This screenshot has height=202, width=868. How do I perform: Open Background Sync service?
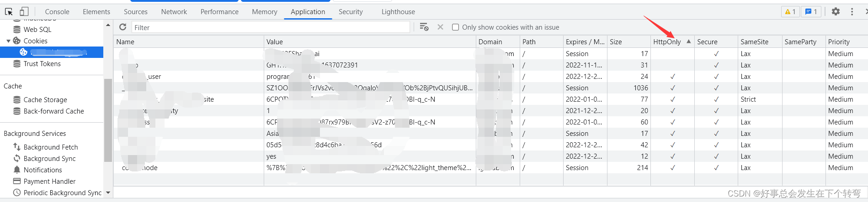pyautogui.click(x=49, y=158)
